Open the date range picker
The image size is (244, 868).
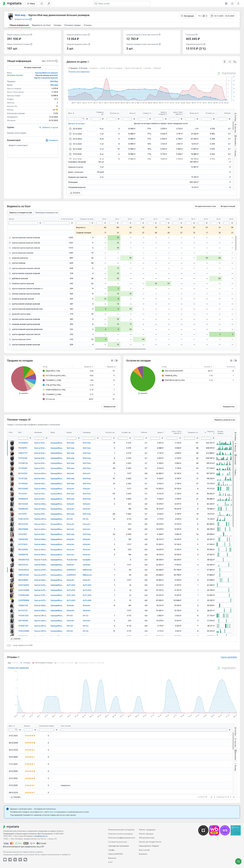coord(223,16)
